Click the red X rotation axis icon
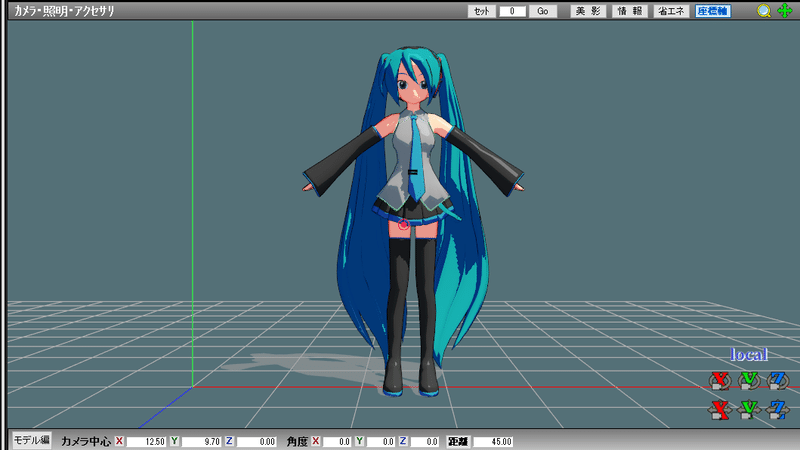The width and height of the screenshot is (800, 450). tap(720, 380)
